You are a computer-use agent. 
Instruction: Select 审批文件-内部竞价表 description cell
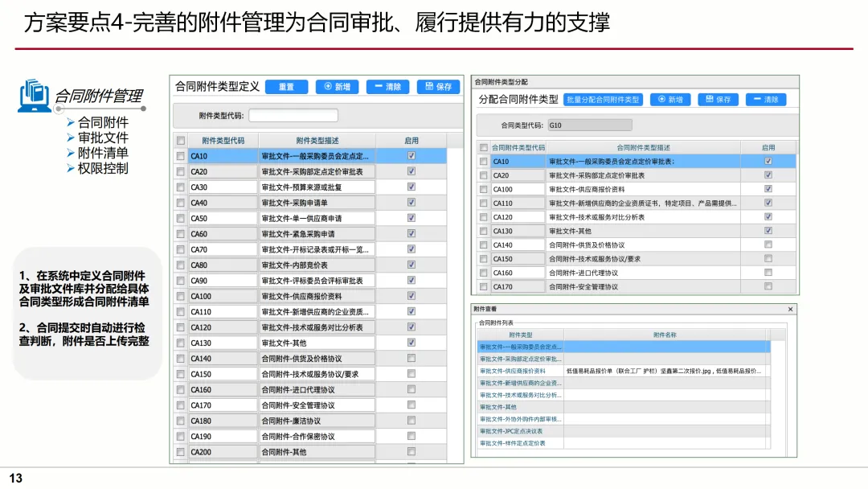tap(317, 265)
